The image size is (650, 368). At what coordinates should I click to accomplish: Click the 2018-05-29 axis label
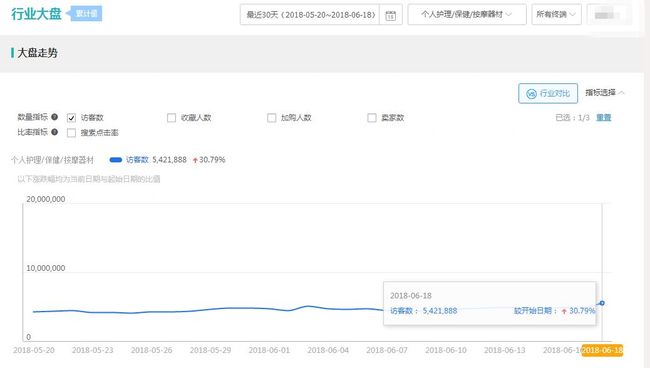[210, 350]
